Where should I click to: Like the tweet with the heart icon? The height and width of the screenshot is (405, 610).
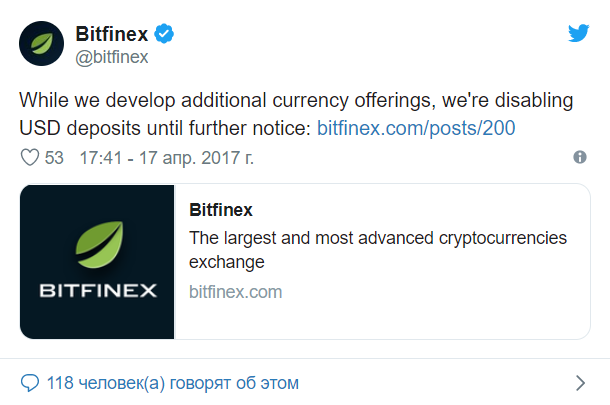point(30,158)
